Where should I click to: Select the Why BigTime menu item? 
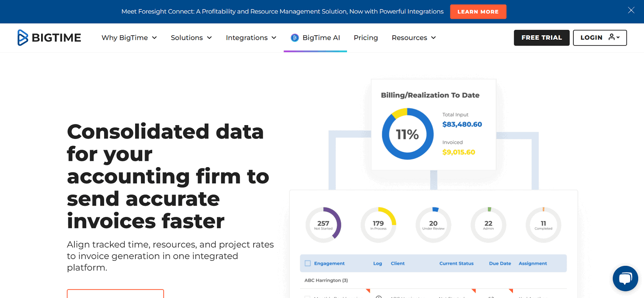(129, 38)
